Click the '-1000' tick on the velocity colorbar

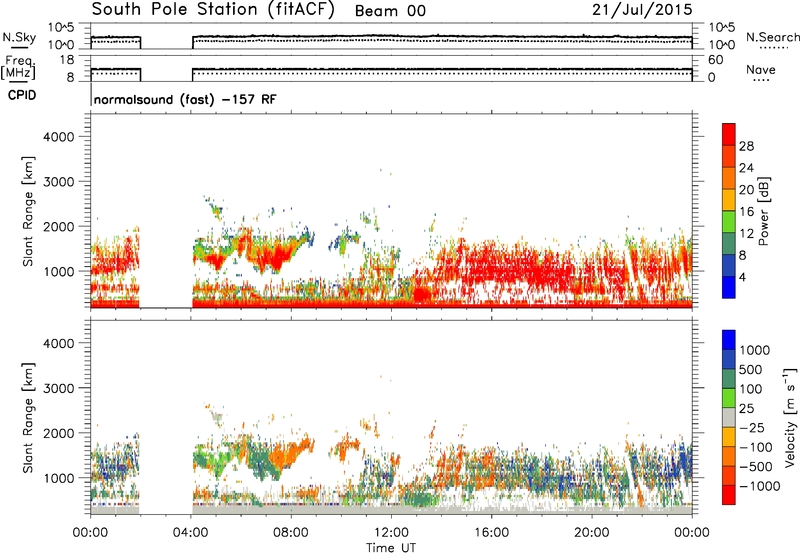pyautogui.click(x=759, y=486)
